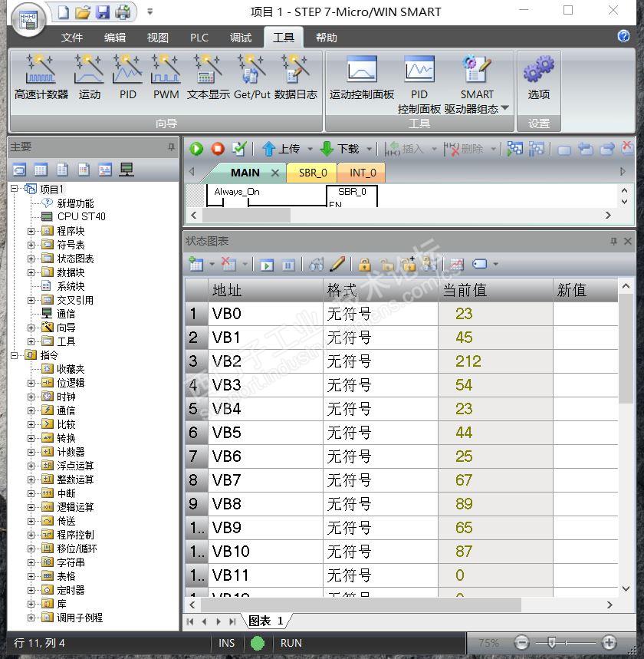Screen dimensions: 644x659
Task: Click the VB2 address cell
Action: 265,361
